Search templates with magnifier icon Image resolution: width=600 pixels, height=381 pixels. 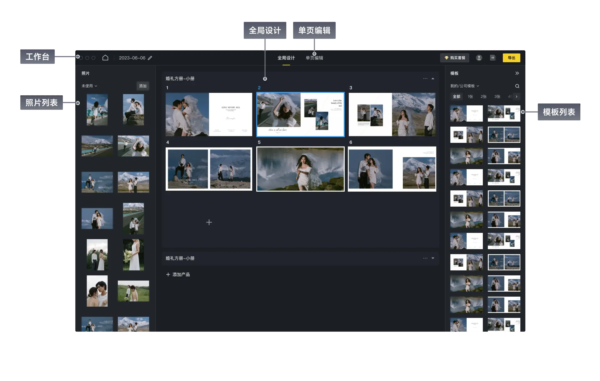coord(517,86)
